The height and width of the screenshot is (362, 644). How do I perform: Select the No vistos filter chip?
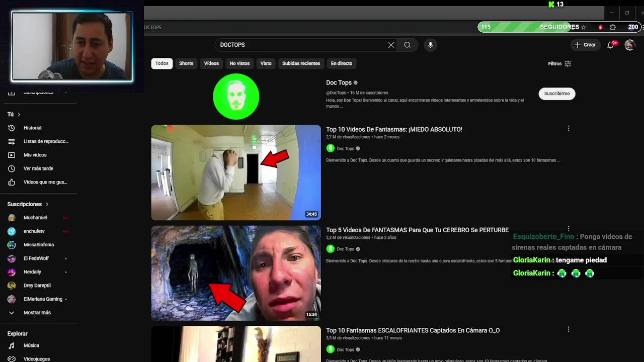click(x=239, y=63)
